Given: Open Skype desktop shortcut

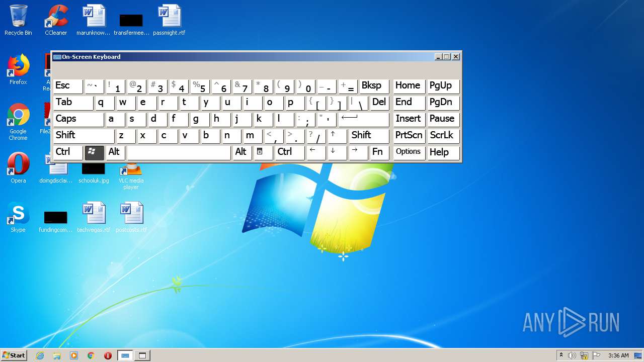Looking at the screenshot, I should click(x=18, y=217).
